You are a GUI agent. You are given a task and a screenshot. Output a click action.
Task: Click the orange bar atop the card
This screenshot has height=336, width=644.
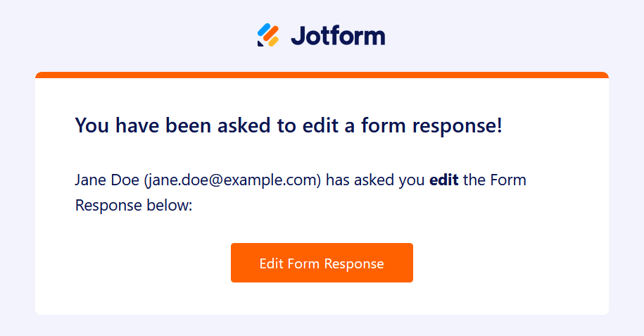322,75
